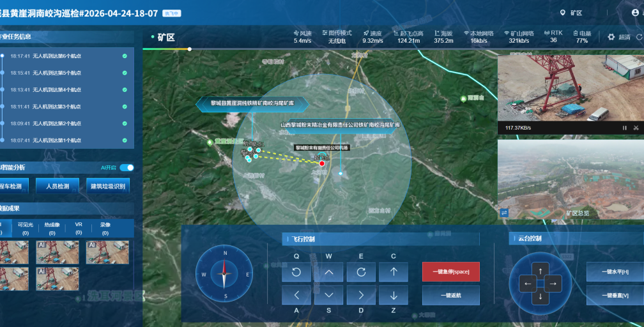644x327 pixels.
Task: Click the battery 77% indicator
Action: 582,37
